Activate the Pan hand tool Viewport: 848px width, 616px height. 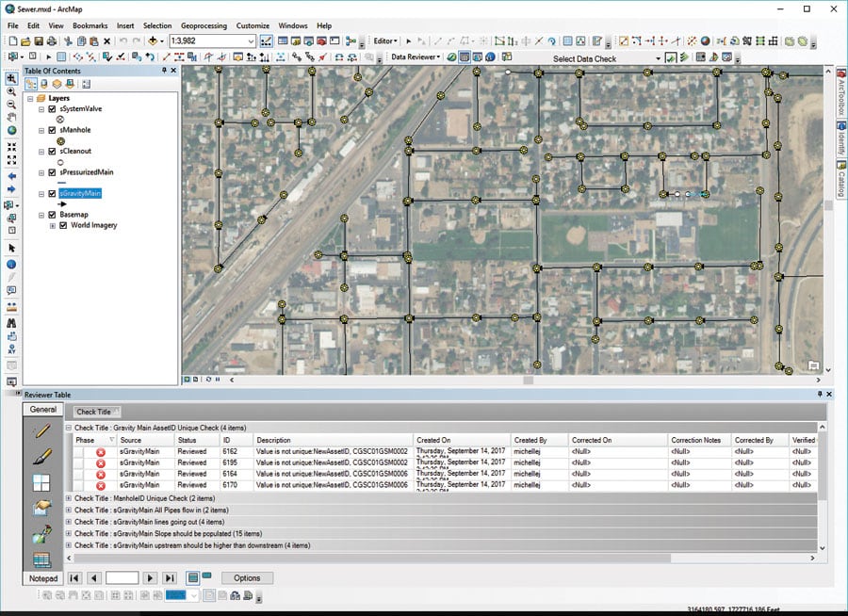11,118
